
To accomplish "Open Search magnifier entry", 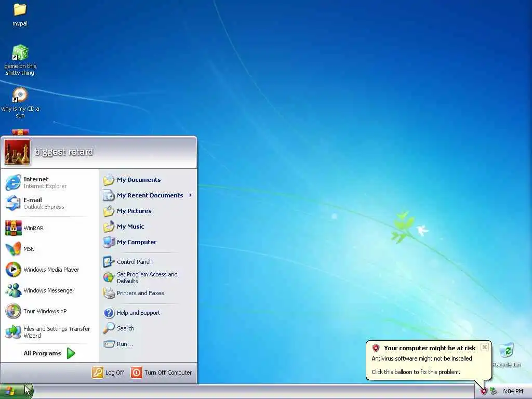I will click(148, 328).
